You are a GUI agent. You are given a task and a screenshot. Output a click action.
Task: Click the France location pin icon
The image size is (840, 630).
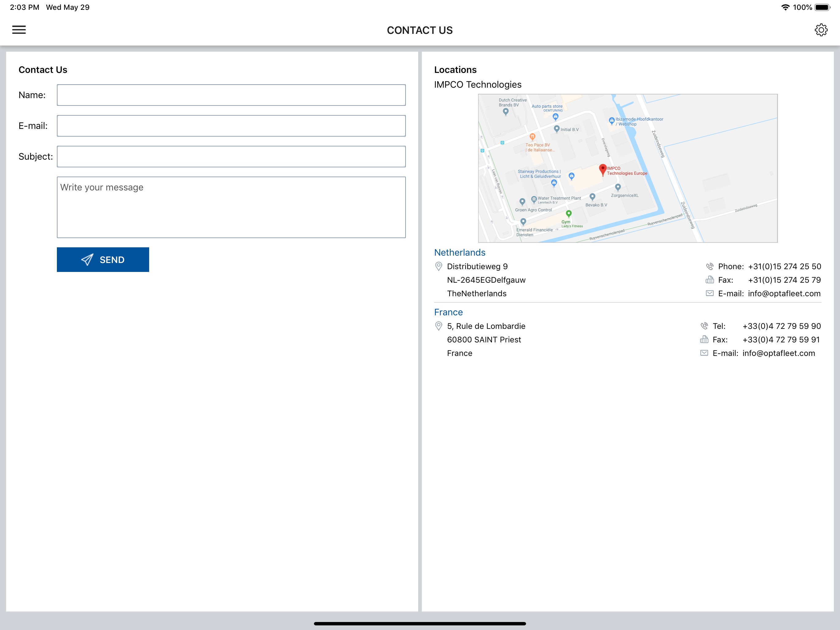tap(439, 326)
